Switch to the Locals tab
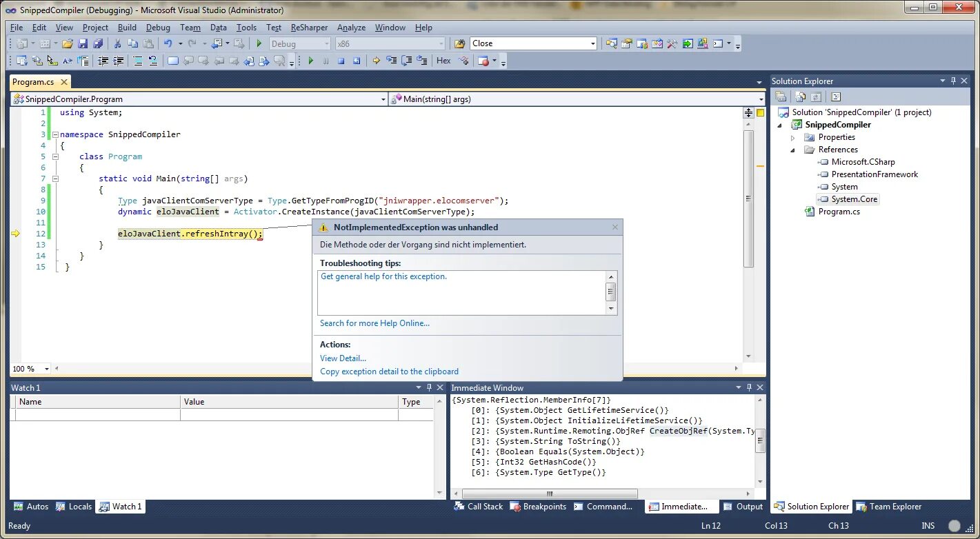The image size is (980, 539). 74,507
